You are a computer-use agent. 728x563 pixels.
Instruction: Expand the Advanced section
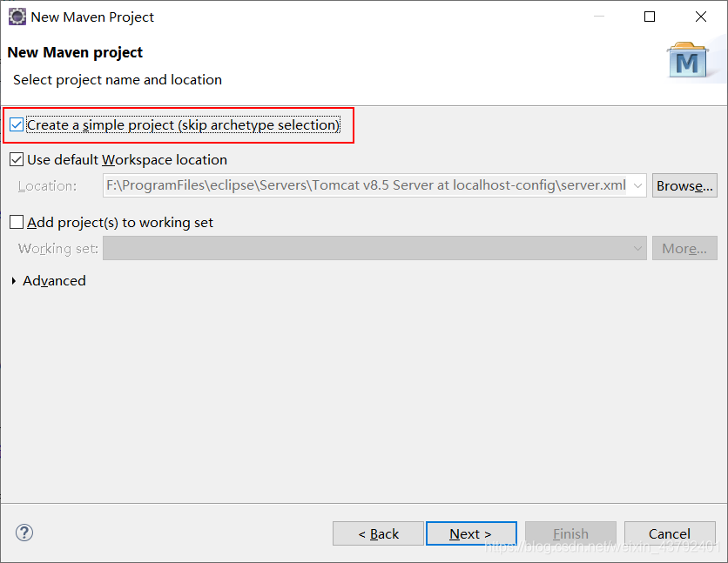tap(13, 280)
